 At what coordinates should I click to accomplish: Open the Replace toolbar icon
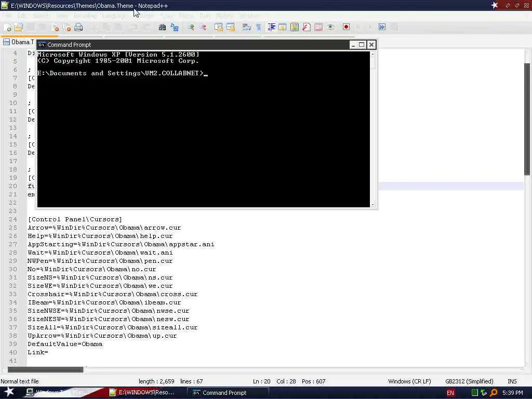(x=175, y=28)
